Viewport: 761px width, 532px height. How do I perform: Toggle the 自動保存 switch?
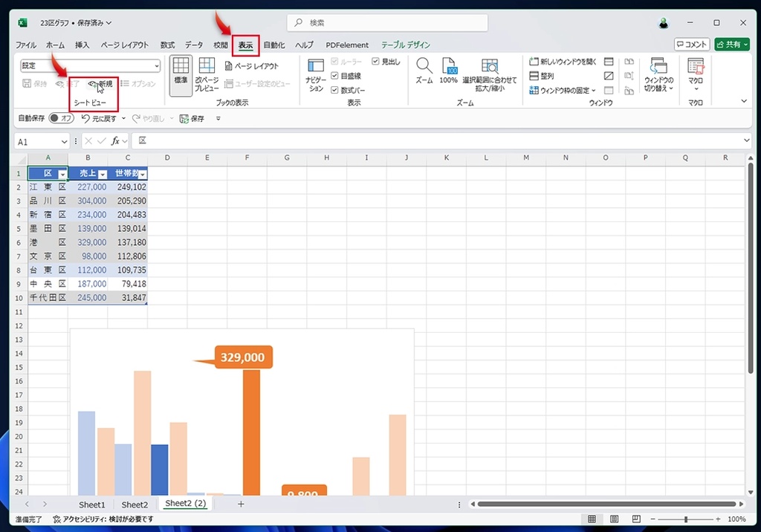tap(61, 118)
